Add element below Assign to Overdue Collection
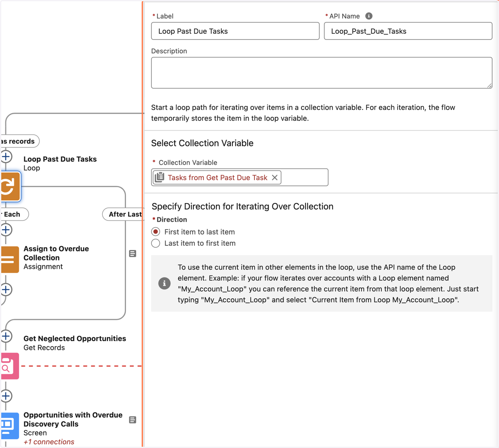 6,290
